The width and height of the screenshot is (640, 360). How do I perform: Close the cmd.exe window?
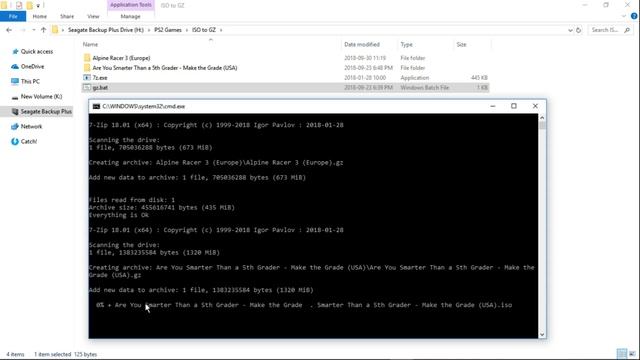[535, 106]
